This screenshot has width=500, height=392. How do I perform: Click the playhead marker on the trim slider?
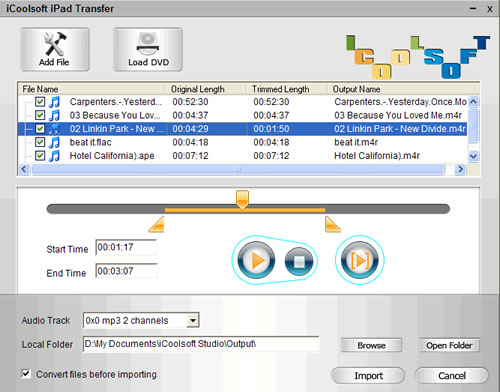pos(242,200)
